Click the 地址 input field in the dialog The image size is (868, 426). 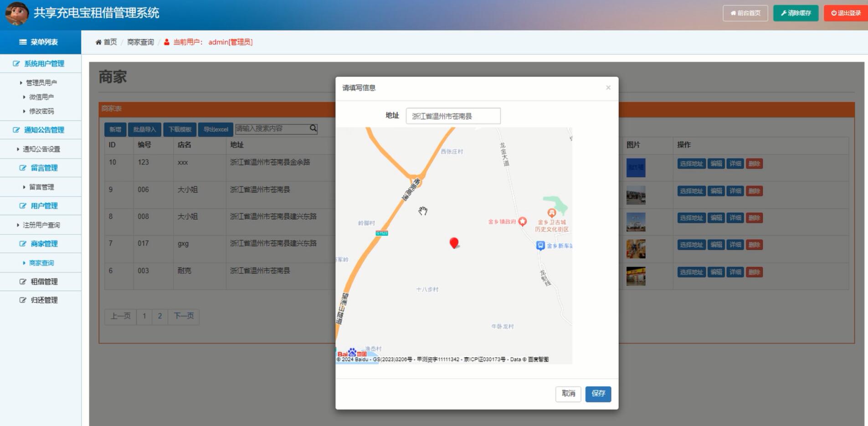(453, 116)
